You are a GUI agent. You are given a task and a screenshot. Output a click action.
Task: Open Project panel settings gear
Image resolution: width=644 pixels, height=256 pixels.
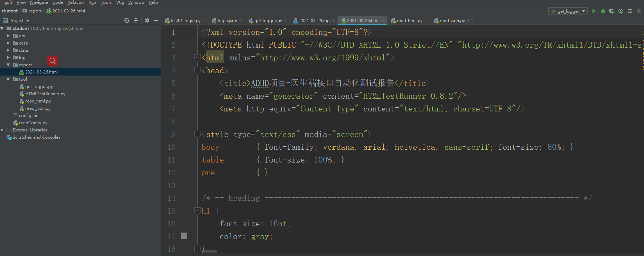tap(147, 20)
